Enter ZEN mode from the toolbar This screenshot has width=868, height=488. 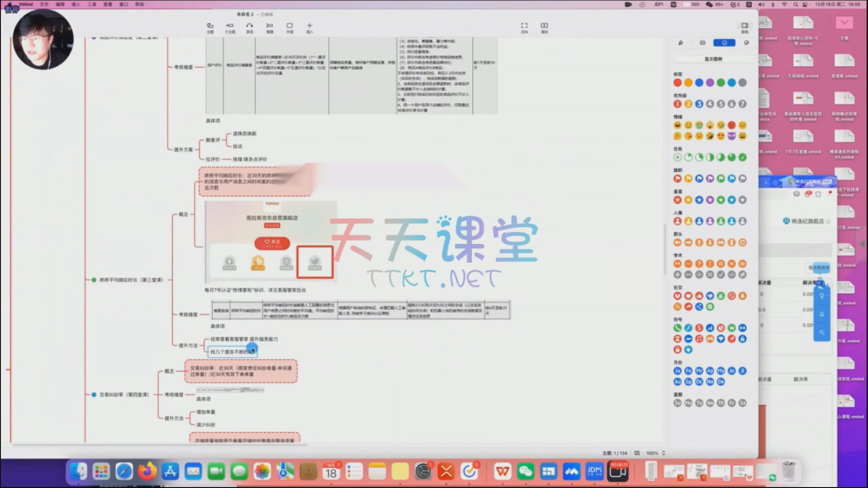pyautogui.click(x=525, y=26)
